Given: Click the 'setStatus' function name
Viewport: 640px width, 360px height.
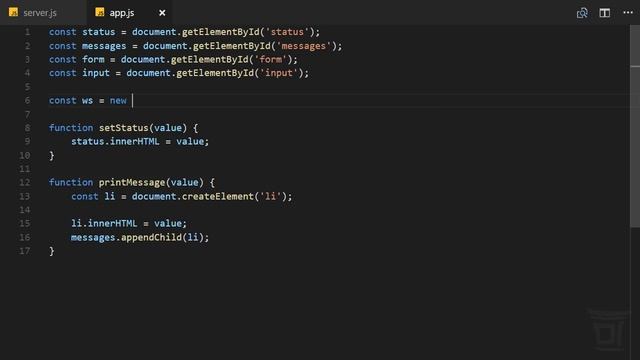Looking at the screenshot, I should [x=124, y=128].
